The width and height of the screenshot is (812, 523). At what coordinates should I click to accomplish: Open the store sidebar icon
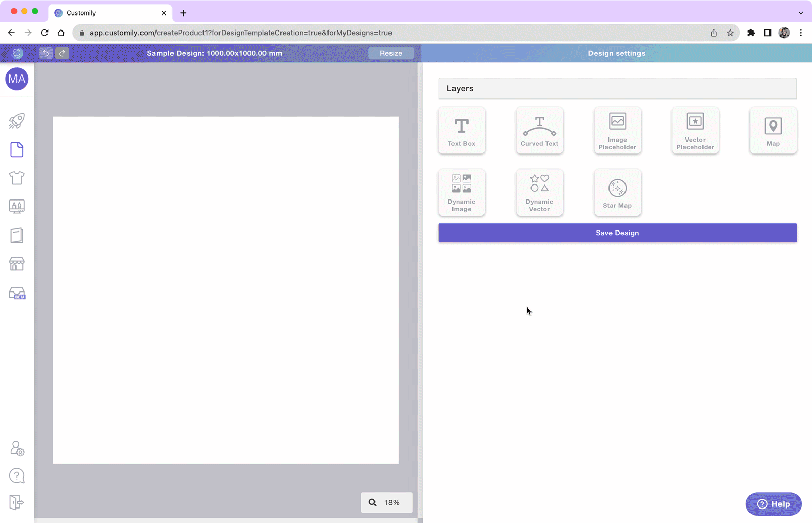point(17,264)
